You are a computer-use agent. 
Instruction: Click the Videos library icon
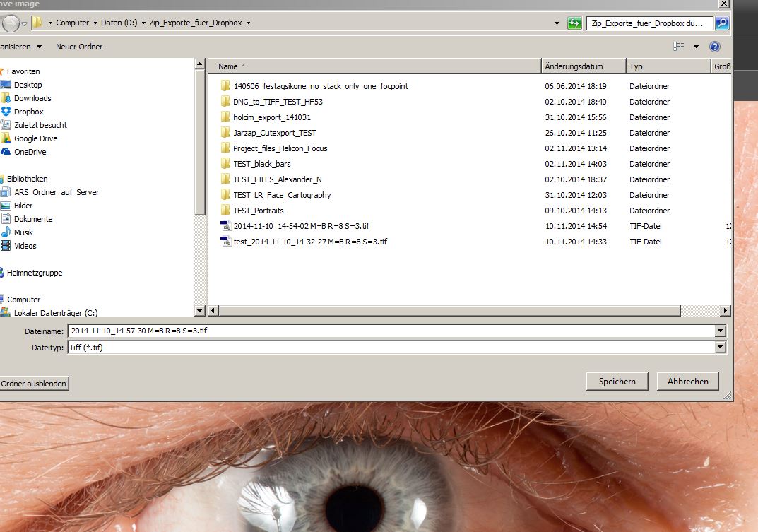[x=6, y=246]
